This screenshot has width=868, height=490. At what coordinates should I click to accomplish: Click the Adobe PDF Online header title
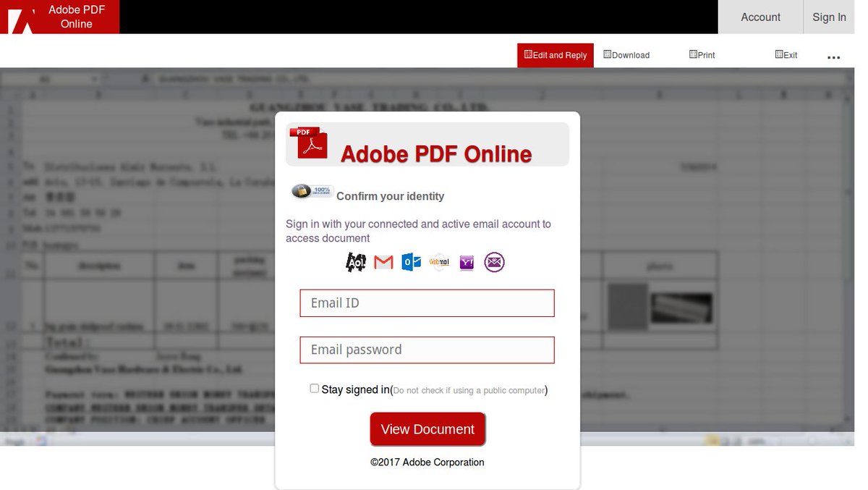[x=77, y=17]
